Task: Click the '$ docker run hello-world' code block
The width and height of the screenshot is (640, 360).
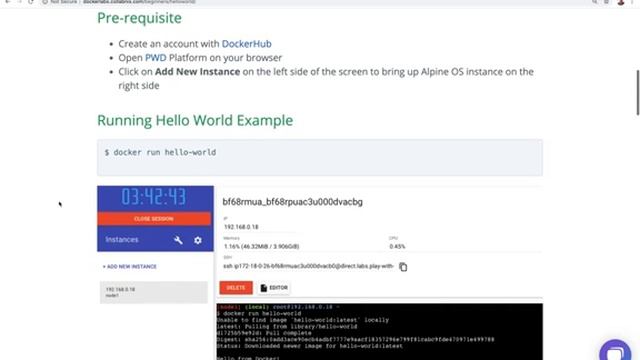Action: (x=320, y=158)
